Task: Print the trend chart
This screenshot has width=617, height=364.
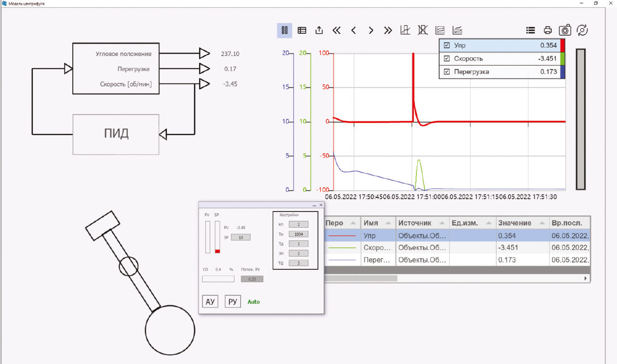Action: (x=548, y=30)
